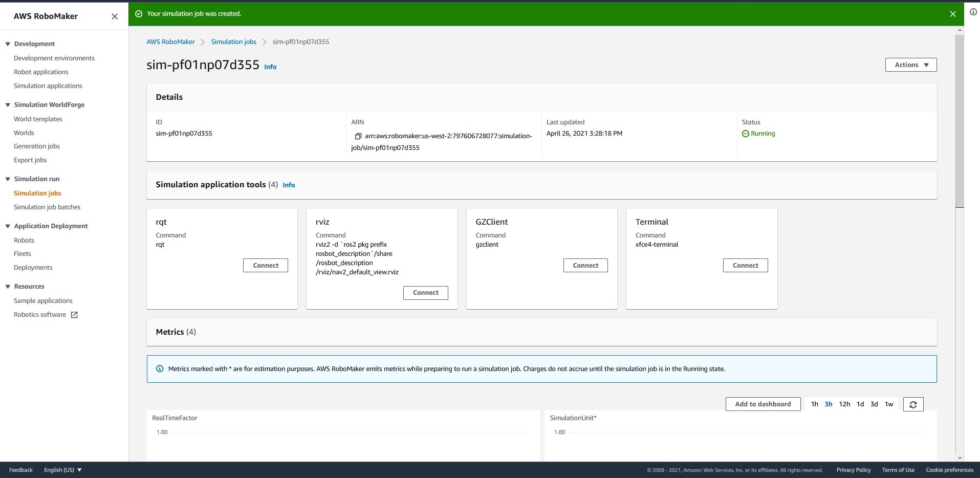This screenshot has width=980, height=478.
Task: Select Simulation jobs in sidebar
Action: pos(37,193)
